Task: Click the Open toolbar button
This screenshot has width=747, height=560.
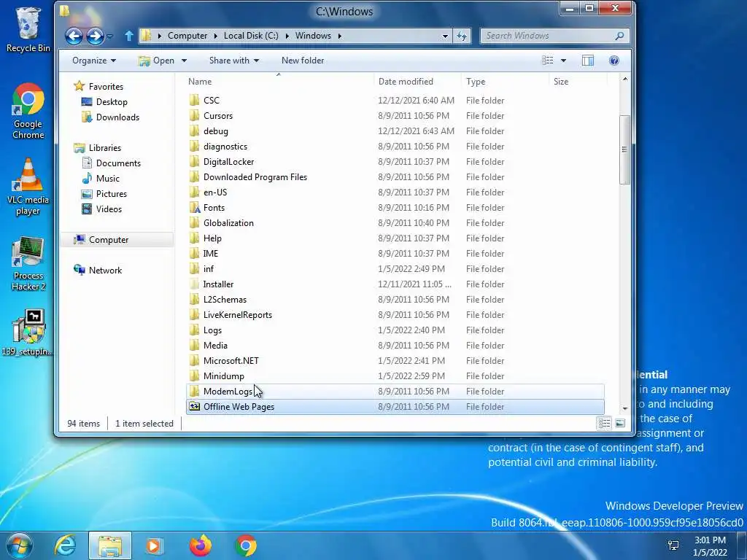Action: (156, 61)
